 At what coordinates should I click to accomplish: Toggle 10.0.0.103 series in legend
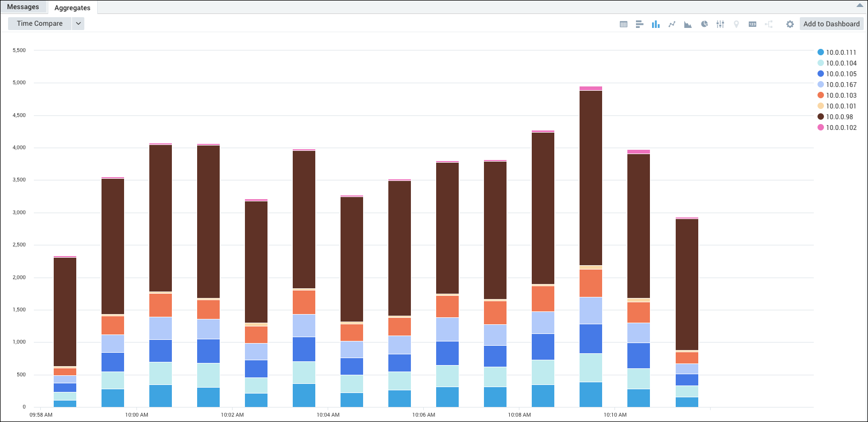[x=841, y=96]
